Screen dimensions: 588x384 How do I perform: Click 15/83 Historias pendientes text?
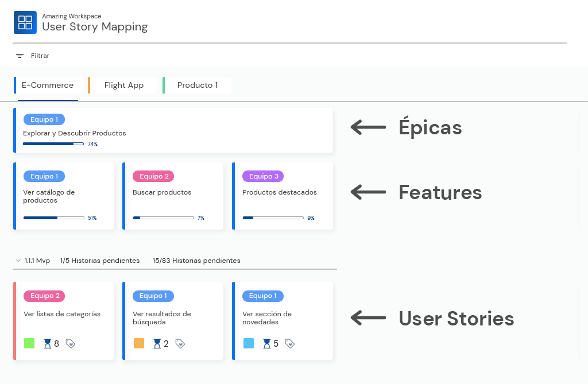pos(196,261)
